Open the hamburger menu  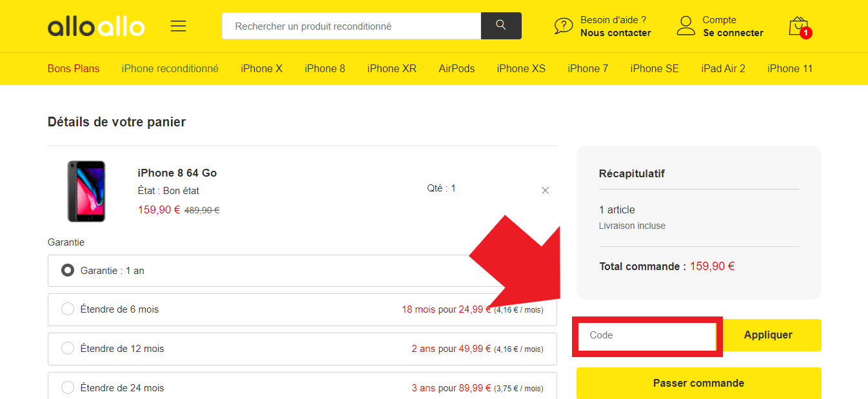click(178, 26)
